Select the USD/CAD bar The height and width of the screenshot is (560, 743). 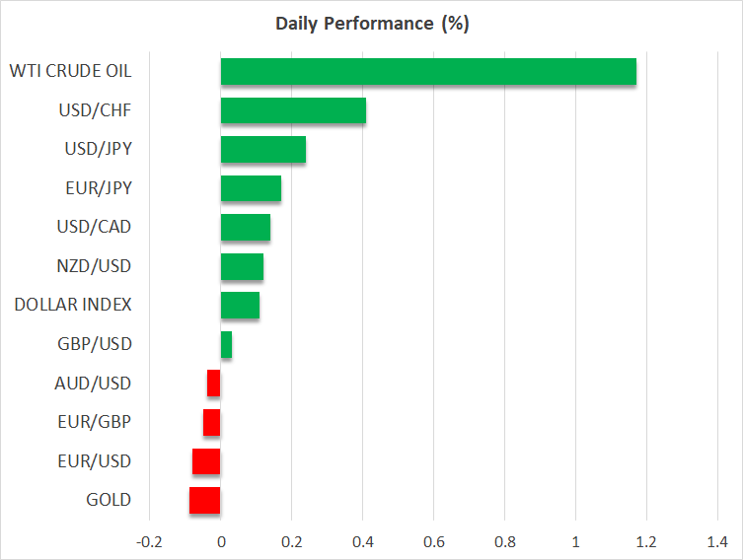click(x=246, y=228)
